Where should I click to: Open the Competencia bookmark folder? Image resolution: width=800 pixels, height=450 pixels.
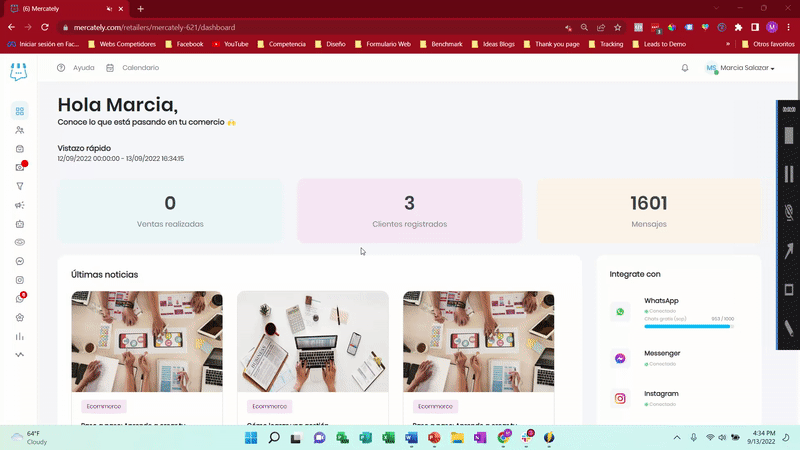pos(282,44)
